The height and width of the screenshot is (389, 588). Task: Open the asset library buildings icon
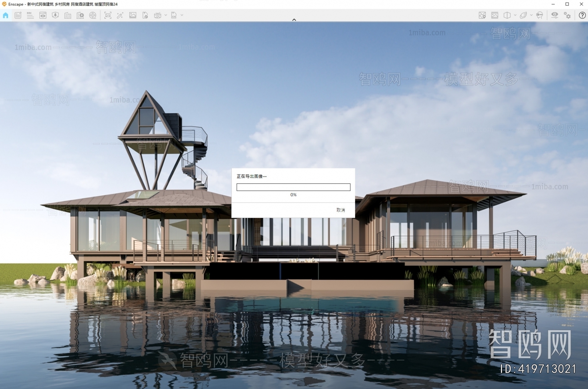[68, 15]
